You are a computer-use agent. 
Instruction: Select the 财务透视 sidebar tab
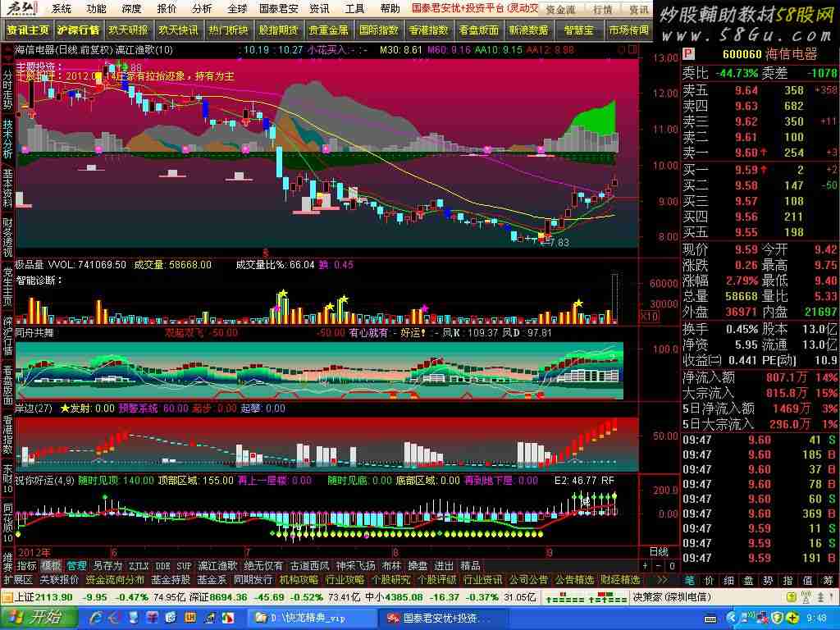click(7, 238)
